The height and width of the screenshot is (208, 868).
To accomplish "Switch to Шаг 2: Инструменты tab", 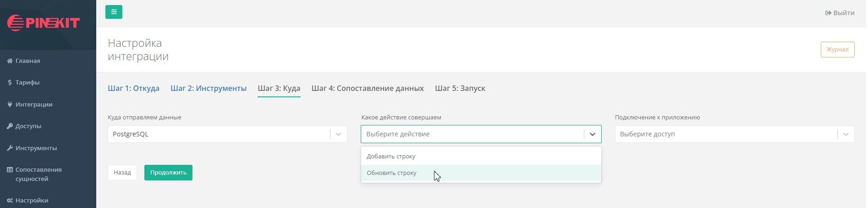I will pos(208,88).
